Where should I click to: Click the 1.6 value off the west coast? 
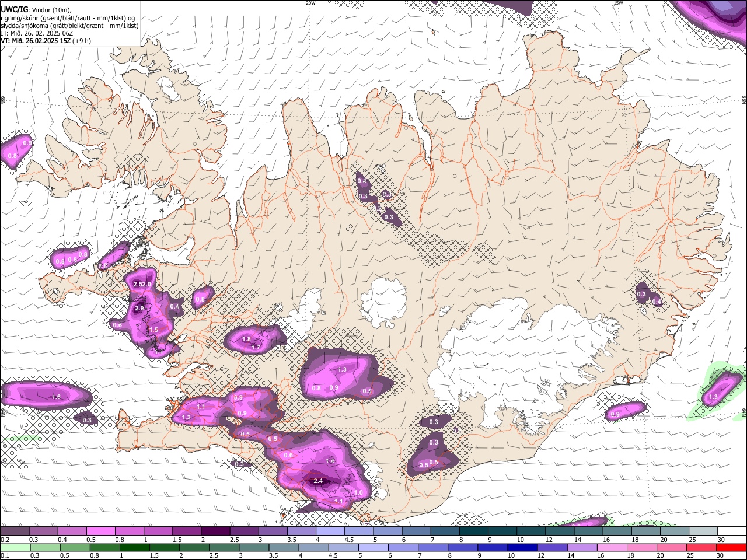coord(56,397)
